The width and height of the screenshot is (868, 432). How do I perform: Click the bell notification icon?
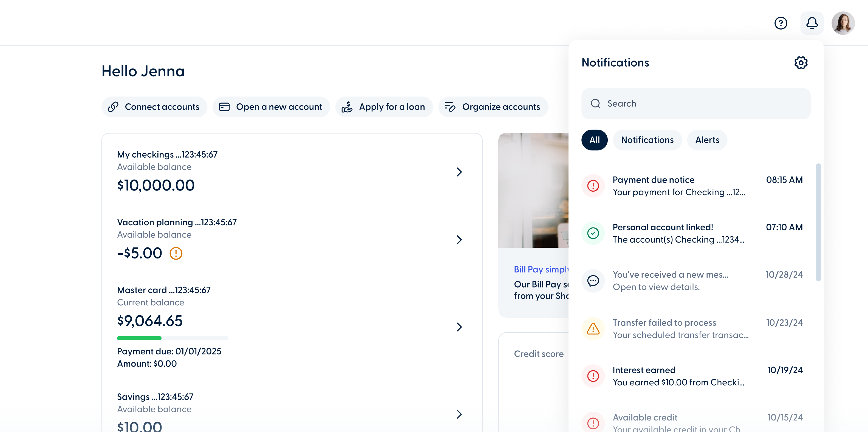[x=812, y=23]
